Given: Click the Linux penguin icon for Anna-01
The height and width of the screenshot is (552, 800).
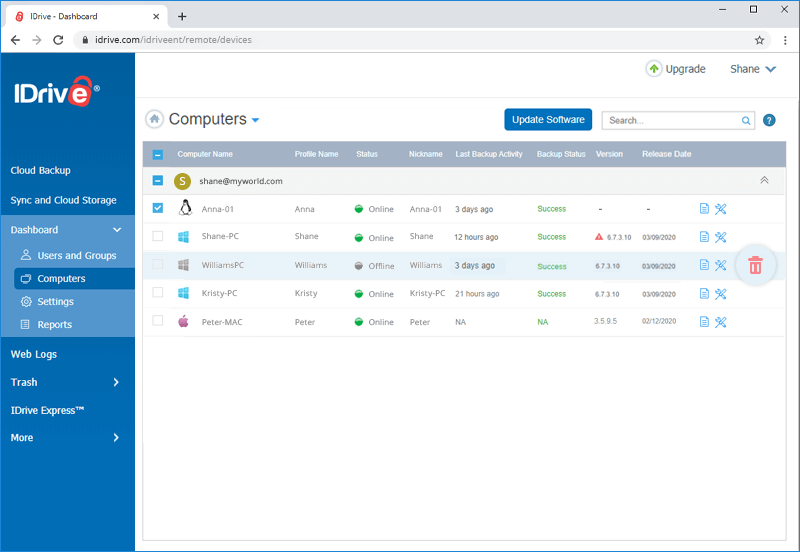Looking at the screenshot, I should click(x=185, y=207).
